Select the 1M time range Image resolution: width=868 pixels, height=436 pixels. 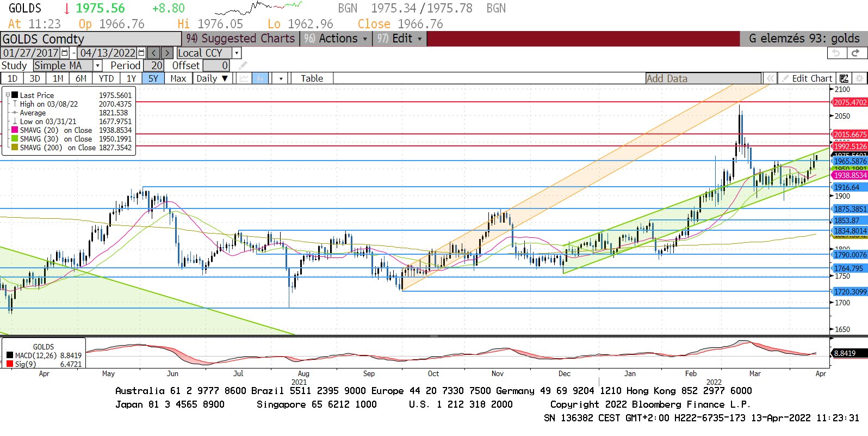pyautogui.click(x=58, y=78)
